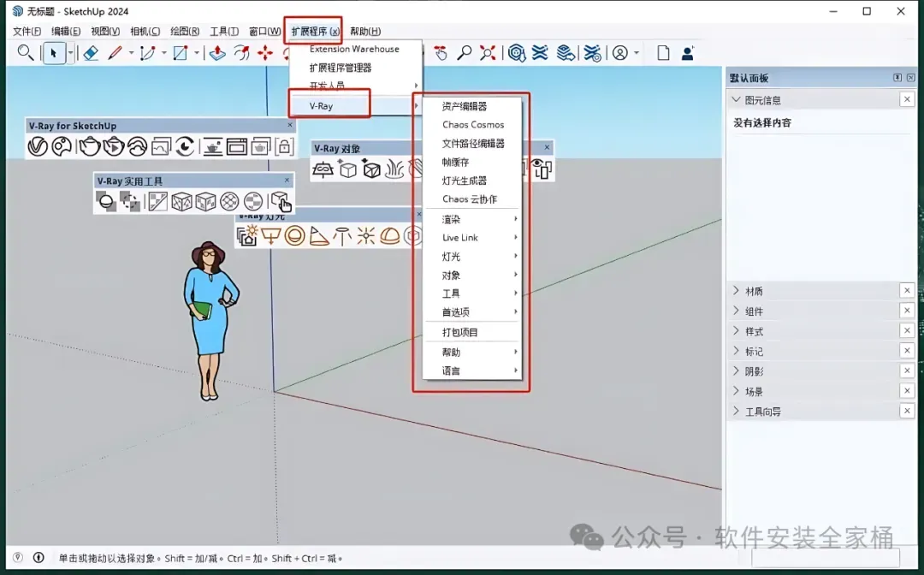Toggle V-Ray lock camera orientation icon
Image resolution: width=924 pixels, height=575 pixels.
click(284, 146)
